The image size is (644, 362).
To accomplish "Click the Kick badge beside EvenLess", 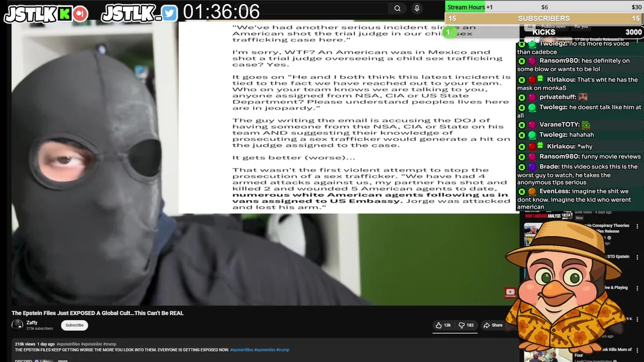I will point(522,192).
